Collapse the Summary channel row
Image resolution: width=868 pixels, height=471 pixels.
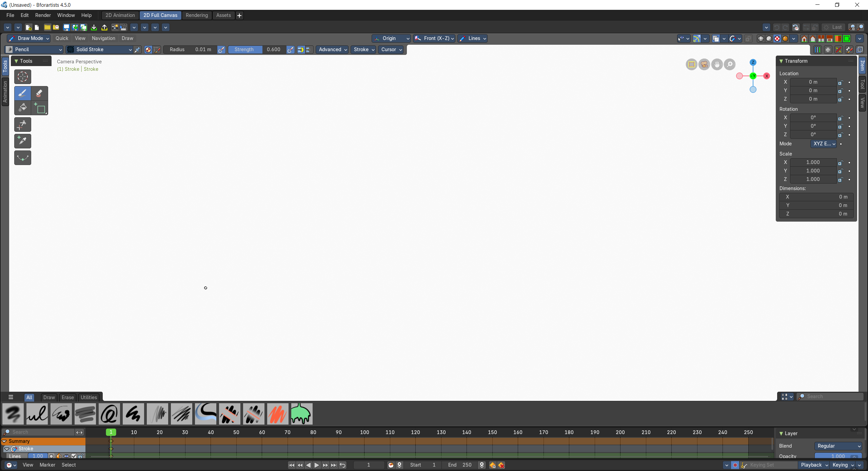pos(4,441)
